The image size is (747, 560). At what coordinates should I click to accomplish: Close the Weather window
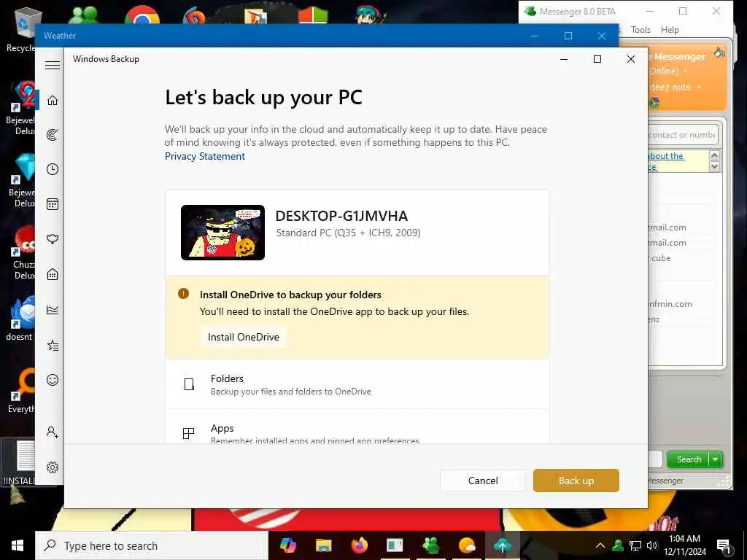[x=602, y=36]
